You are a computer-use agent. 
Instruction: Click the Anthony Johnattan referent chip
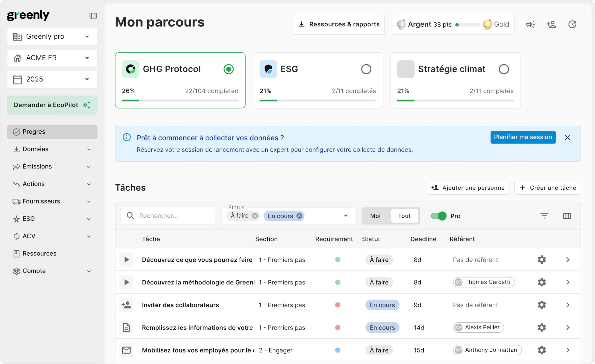(x=487, y=350)
